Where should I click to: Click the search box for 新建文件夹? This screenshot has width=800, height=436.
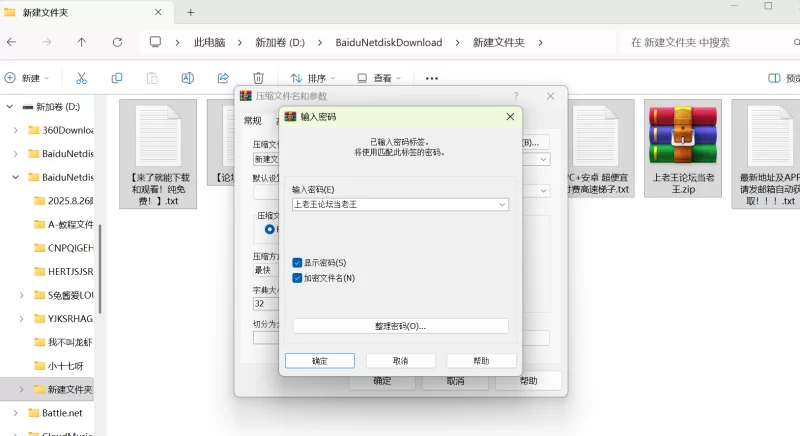click(709, 42)
